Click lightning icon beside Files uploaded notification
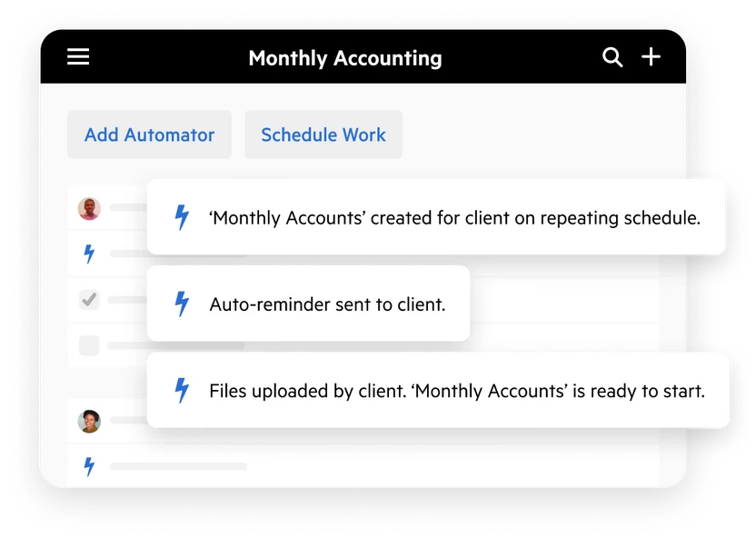 [182, 391]
